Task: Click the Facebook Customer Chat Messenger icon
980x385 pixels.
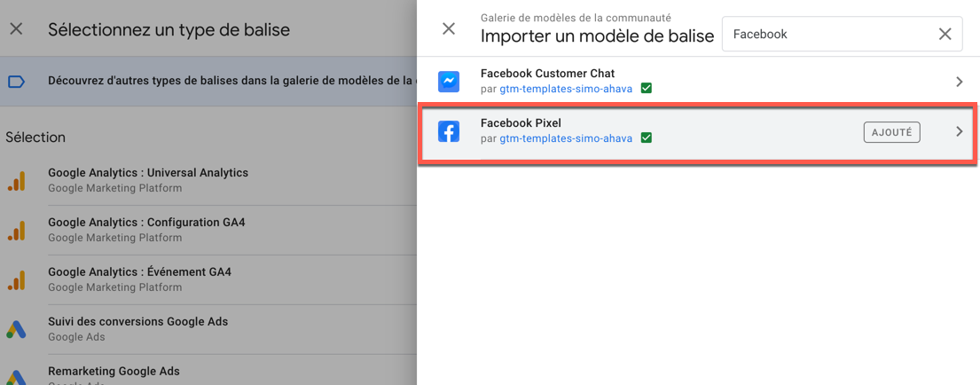Action: coord(449,82)
